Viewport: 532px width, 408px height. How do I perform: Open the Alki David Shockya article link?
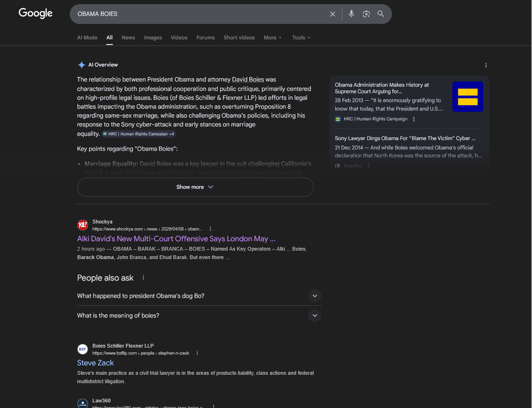[176, 239]
